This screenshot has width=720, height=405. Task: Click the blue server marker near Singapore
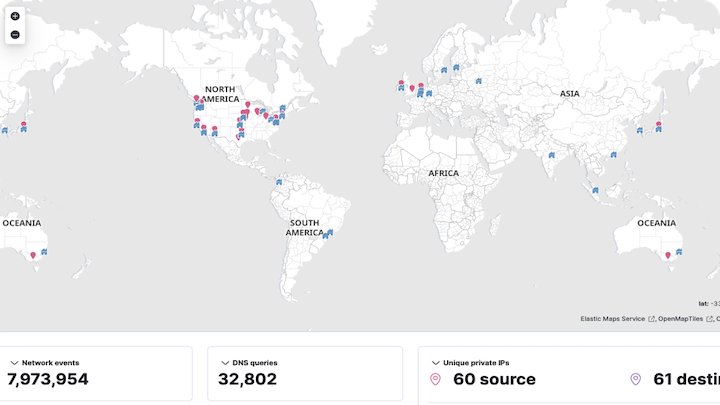595,188
